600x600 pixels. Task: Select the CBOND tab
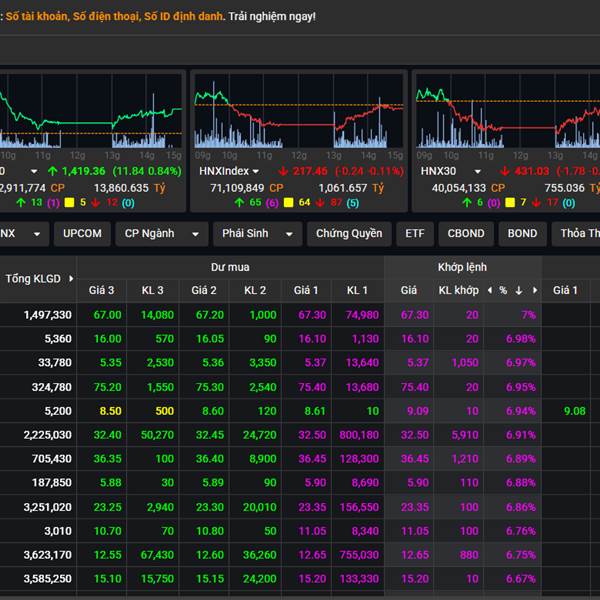click(465, 234)
